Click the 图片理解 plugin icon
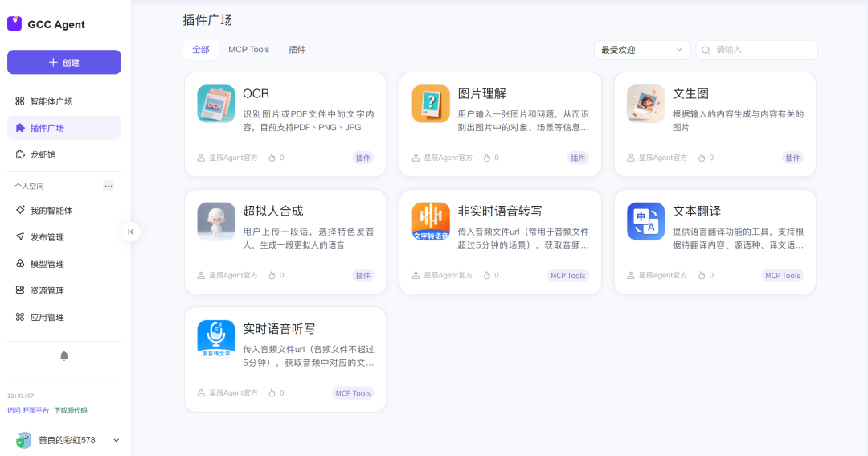 tap(431, 104)
